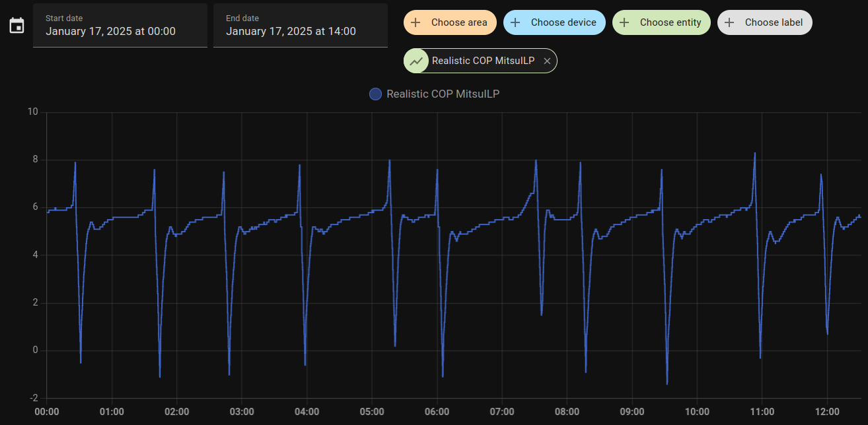868x425 pixels.
Task: Click the plus icon on Choose label
Action: tap(729, 22)
